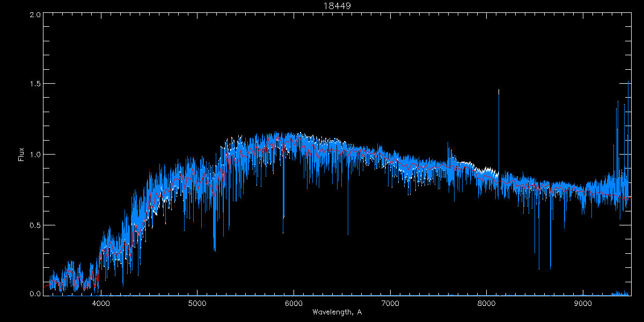The height and width of the screenshot is (322, 644).
Task: Select the 9000 wavelength tick label
Action: click(583, 302)
